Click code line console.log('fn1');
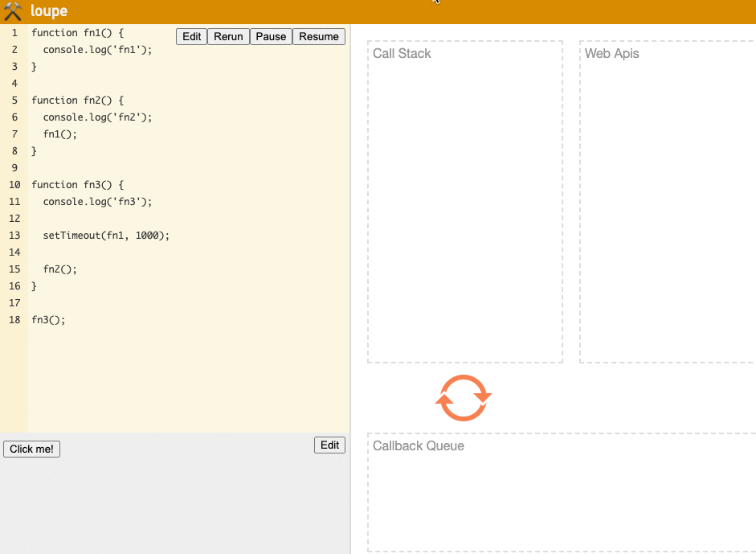 97,50
